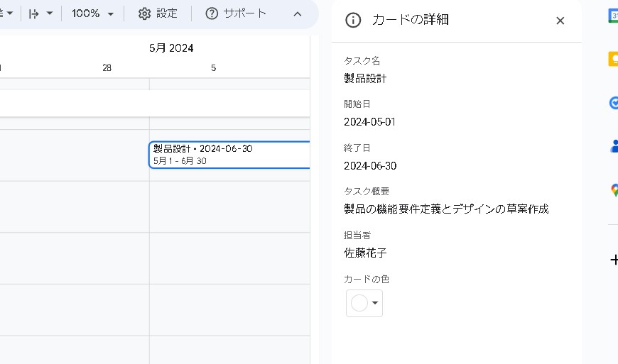
Task: Click the サポート help button
Action: [236, 13]
